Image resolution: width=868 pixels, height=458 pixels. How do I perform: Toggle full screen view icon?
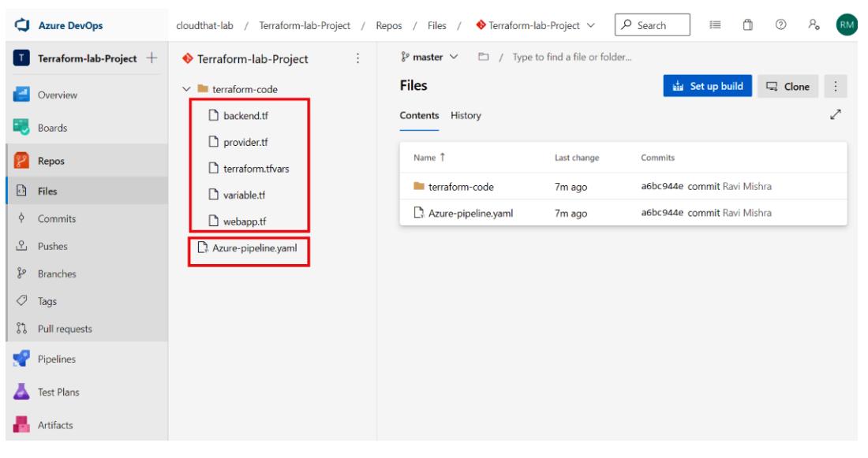pyautogui.click(x=836, y=114)
